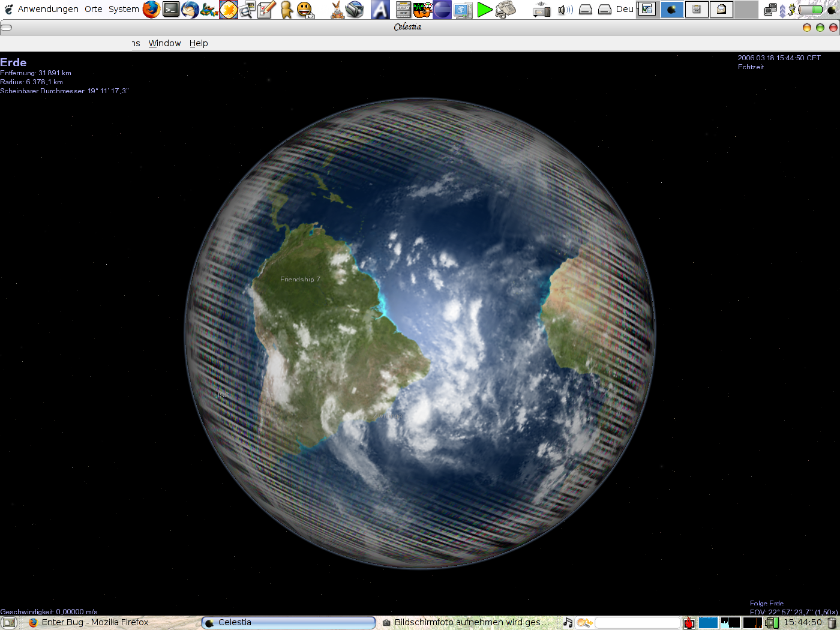Expand the System menu
The image size is (840, 630).
[x=124, y=9]
